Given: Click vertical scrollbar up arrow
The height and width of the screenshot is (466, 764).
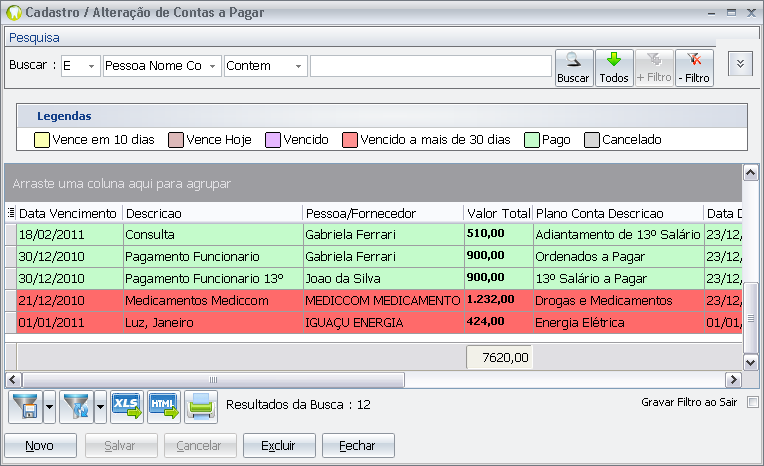Looking at the screenshot, I should point(750,173).
